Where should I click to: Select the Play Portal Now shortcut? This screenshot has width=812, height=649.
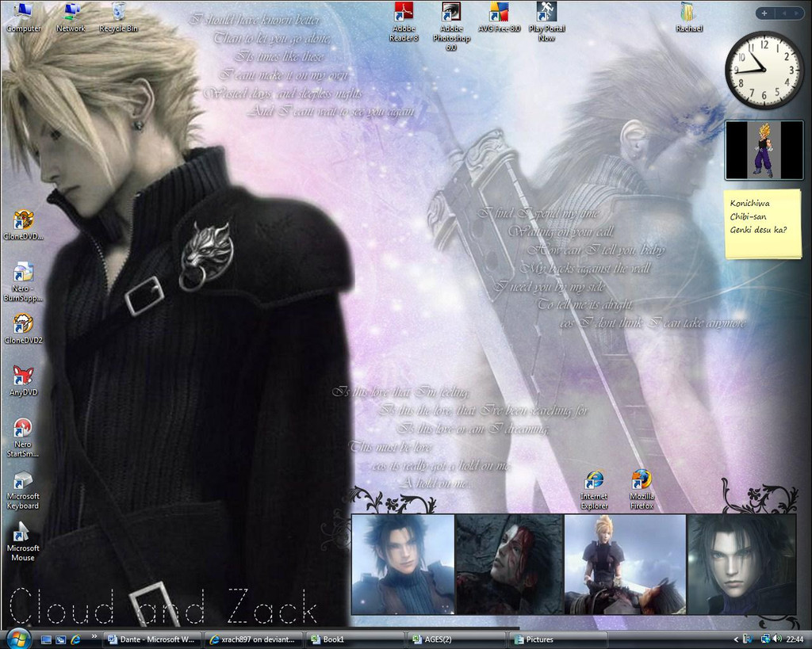pyautogui.click(x=547, y=21)
